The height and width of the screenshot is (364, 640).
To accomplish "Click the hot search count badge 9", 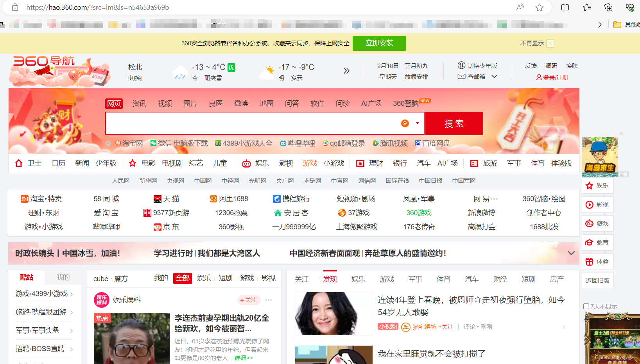I will click(405, 123).
